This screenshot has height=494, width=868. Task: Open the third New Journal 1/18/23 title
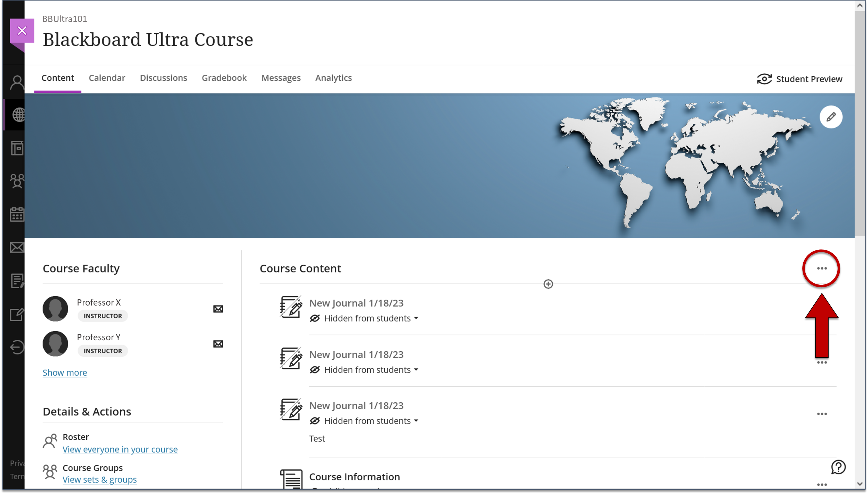[x=356, y=405]
